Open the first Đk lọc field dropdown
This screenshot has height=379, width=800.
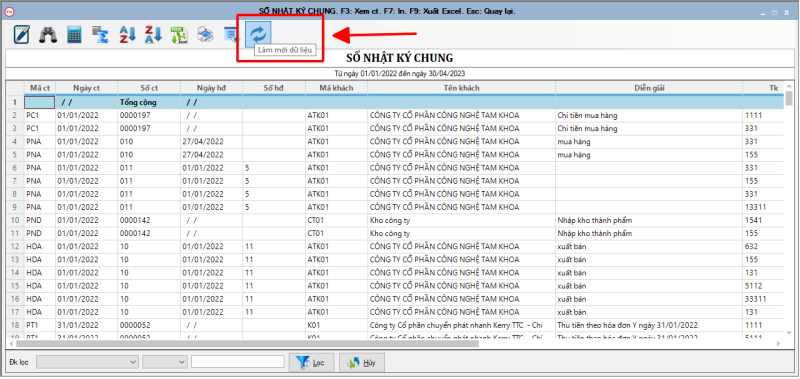tap(88, 362)
